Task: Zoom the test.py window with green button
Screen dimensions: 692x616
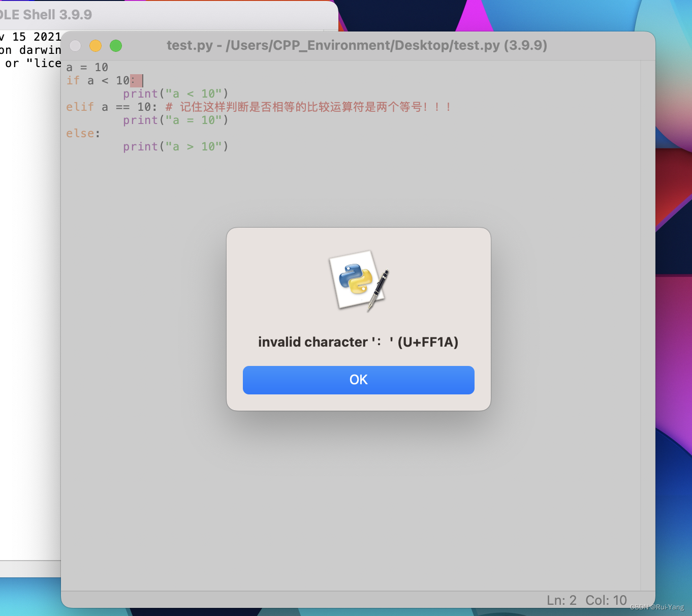Action: click(x=116, y=46)
